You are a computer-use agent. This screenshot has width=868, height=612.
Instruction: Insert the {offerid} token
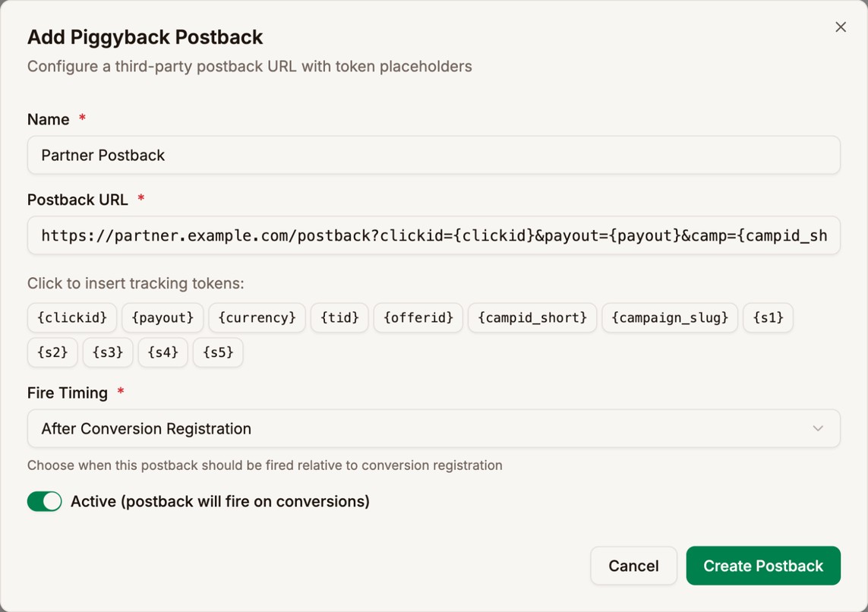click(418, 317)
